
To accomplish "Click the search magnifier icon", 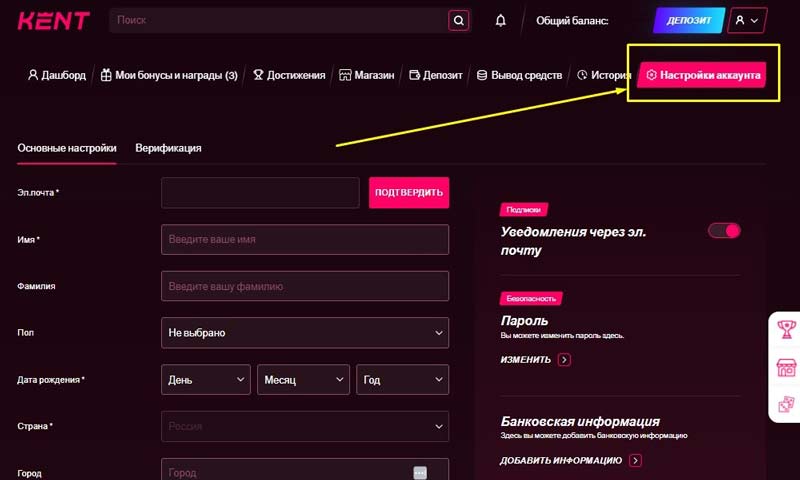I will tap(458, 20).
